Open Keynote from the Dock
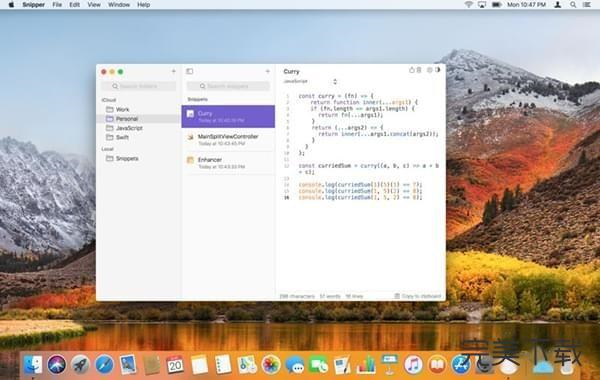Viewport: 600px width, 380px height. click(x=390, y=364)
